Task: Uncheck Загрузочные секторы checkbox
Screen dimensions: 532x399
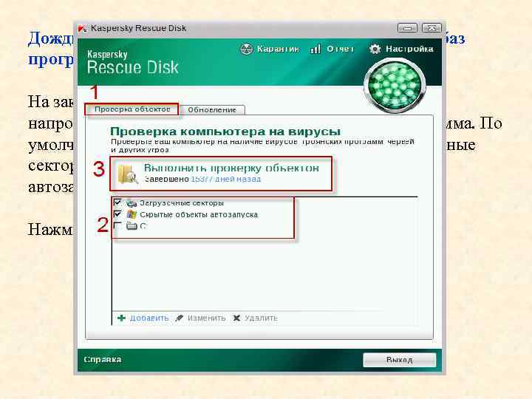Action: 117,202
